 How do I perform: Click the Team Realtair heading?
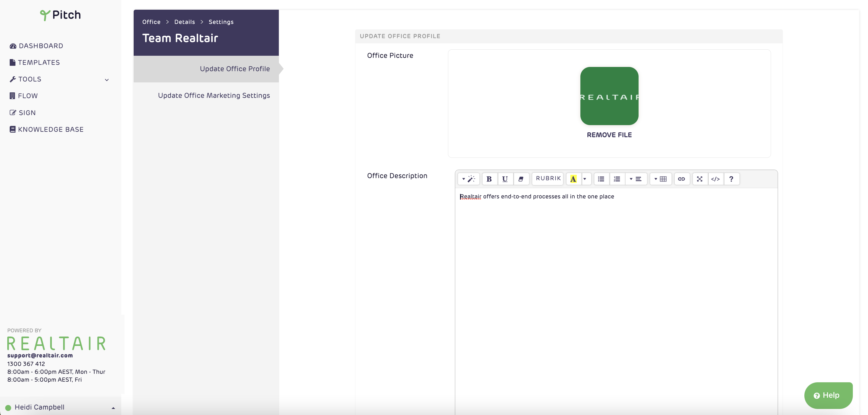pos(180,38)
